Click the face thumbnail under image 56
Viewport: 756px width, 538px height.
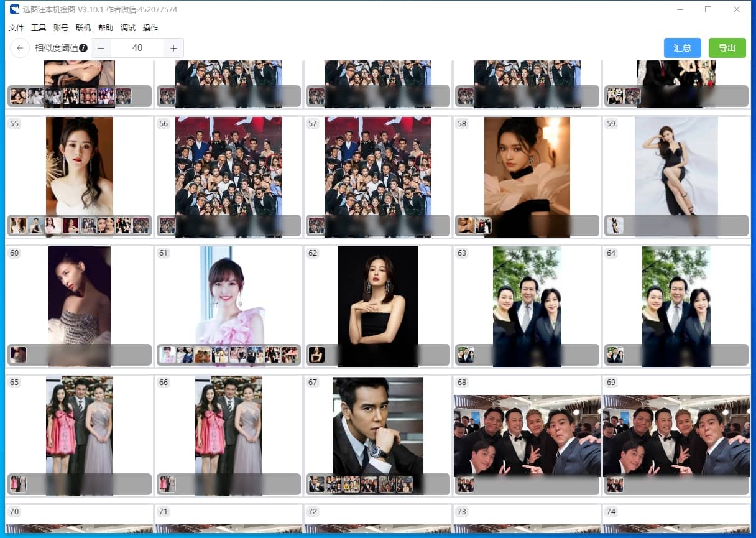(x=168, y=225)
